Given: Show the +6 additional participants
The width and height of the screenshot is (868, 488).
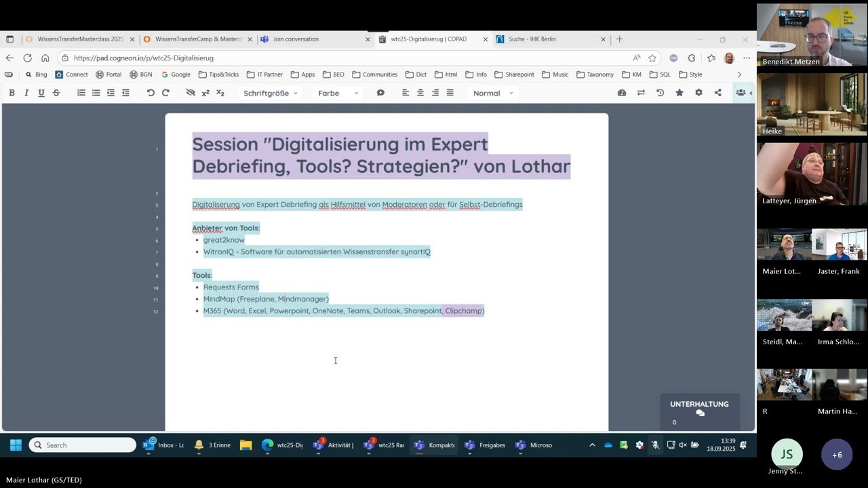Looking at the screenshot, I should point(837,455).
